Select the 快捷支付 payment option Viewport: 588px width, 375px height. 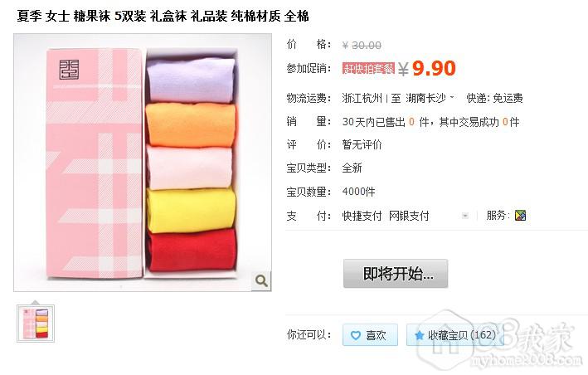(362, 216)
